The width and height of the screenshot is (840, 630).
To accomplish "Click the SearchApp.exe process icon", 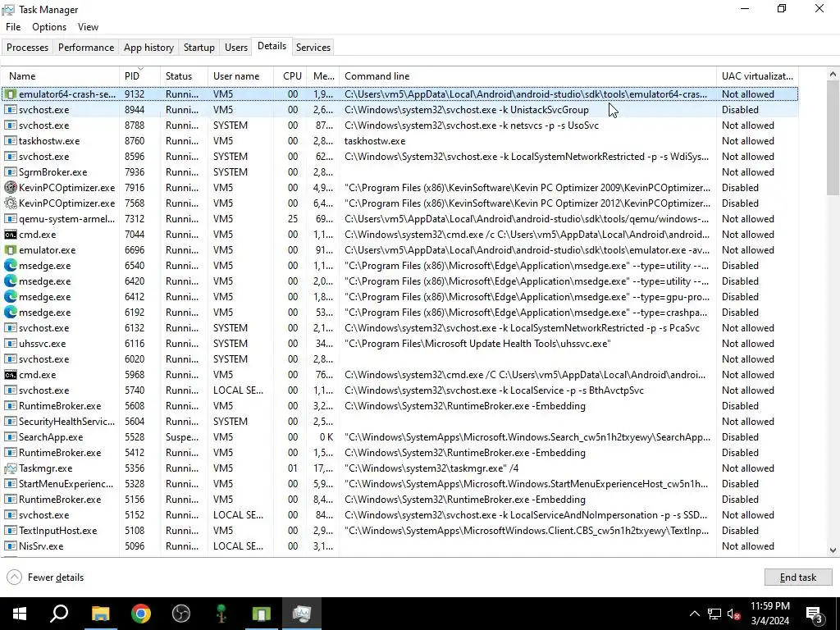I will click(x=10, y=437).
